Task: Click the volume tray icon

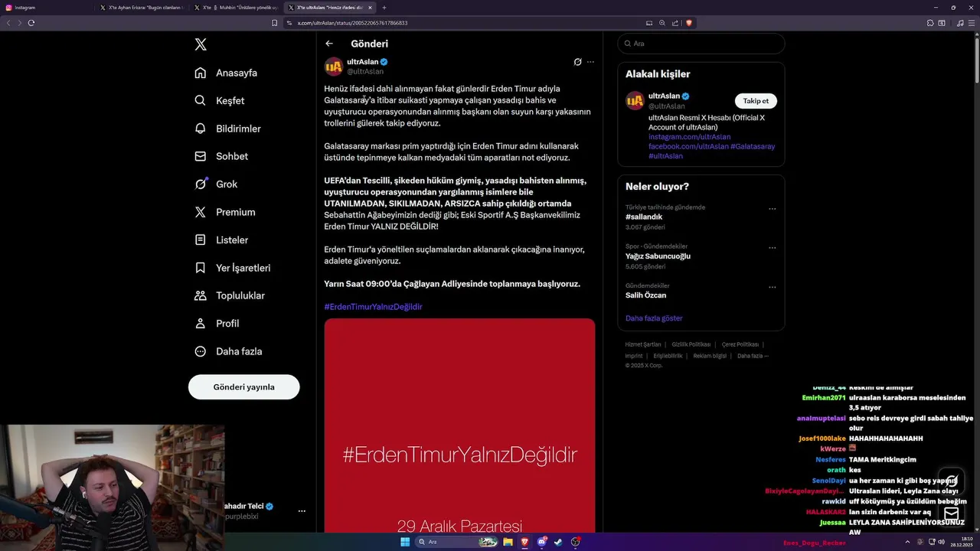Action: (x=942, y=542)
